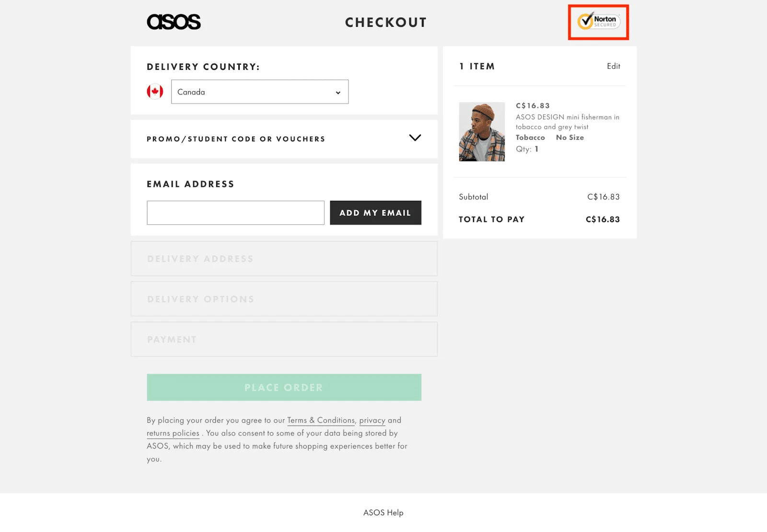Image resolution: width=767 pixels, height=532 pixels.
Task: Click the ASOS logo
Action: (x=174, y=22)
